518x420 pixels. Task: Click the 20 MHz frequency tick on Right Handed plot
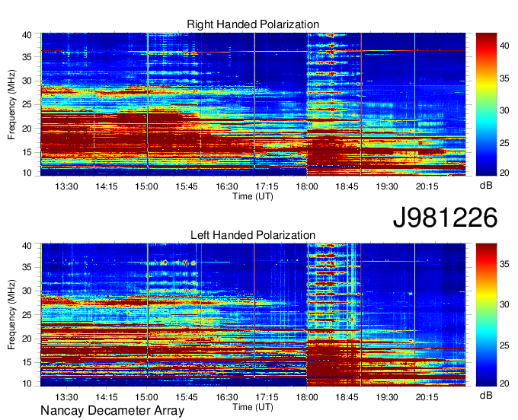(27, 129)
